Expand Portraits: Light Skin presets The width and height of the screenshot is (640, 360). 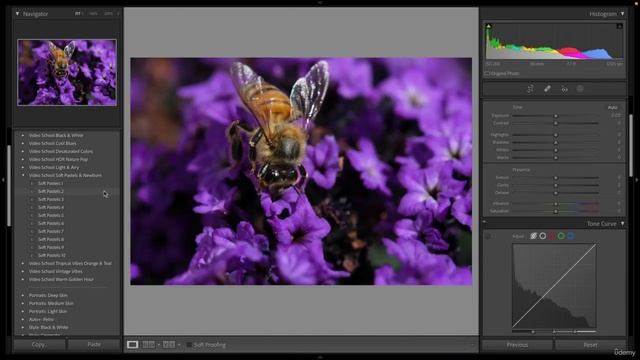coord(23,311)
